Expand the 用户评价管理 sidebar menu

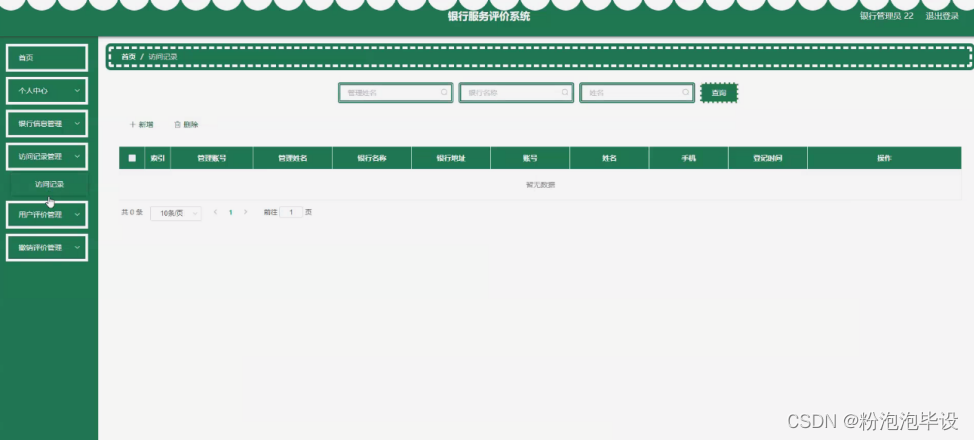47,214
